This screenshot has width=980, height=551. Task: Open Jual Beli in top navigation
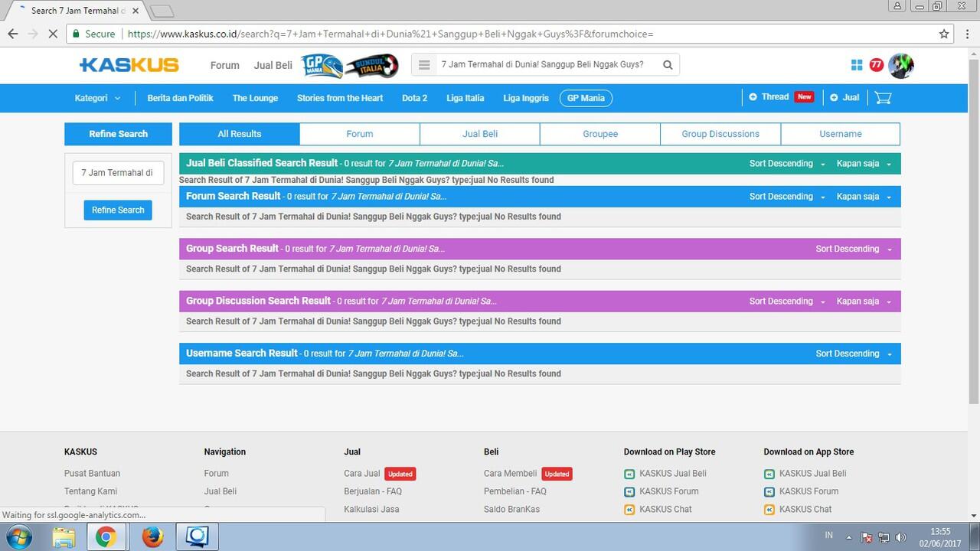click(x=273, y=65)
